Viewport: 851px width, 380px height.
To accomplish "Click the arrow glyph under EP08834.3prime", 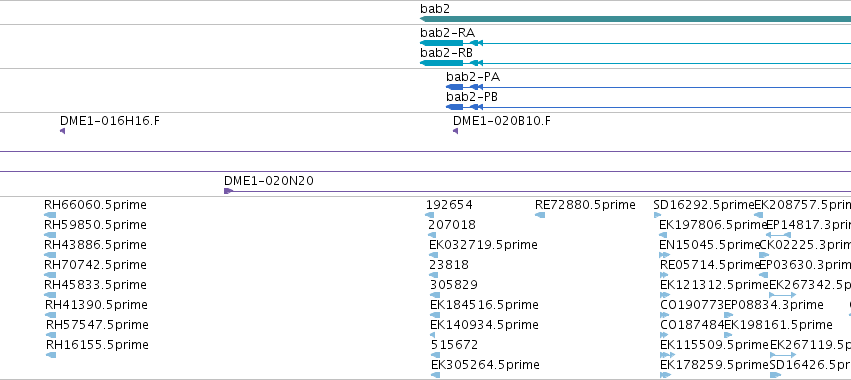I will coord(729,315).
